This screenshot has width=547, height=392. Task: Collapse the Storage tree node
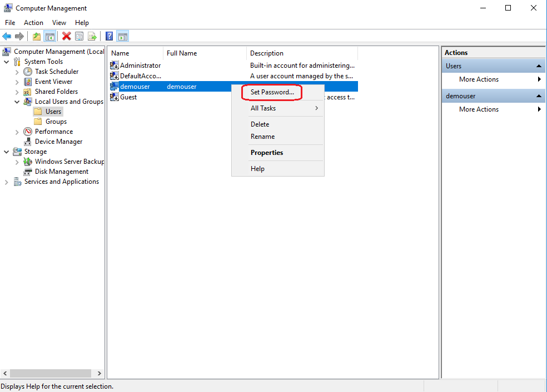[7, 152]
